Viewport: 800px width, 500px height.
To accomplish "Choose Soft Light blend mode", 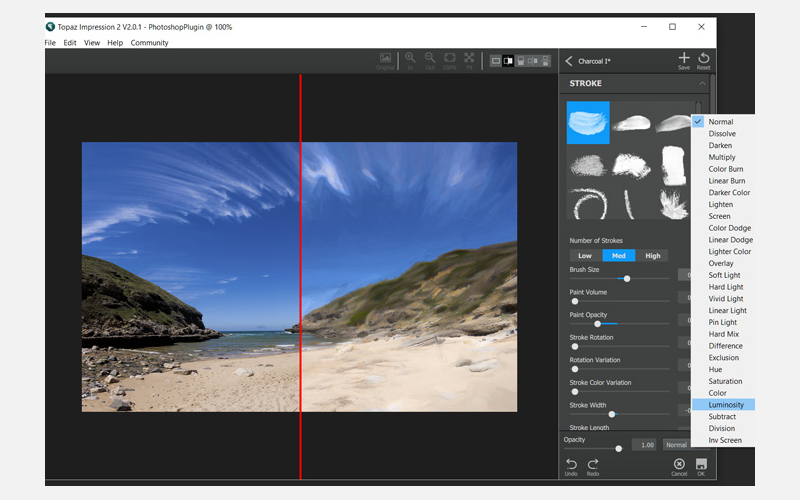I will click(723, 275).
